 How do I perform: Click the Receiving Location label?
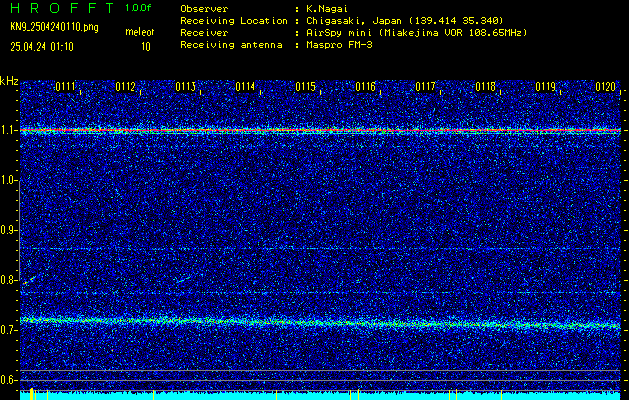(x=234, y=20)
